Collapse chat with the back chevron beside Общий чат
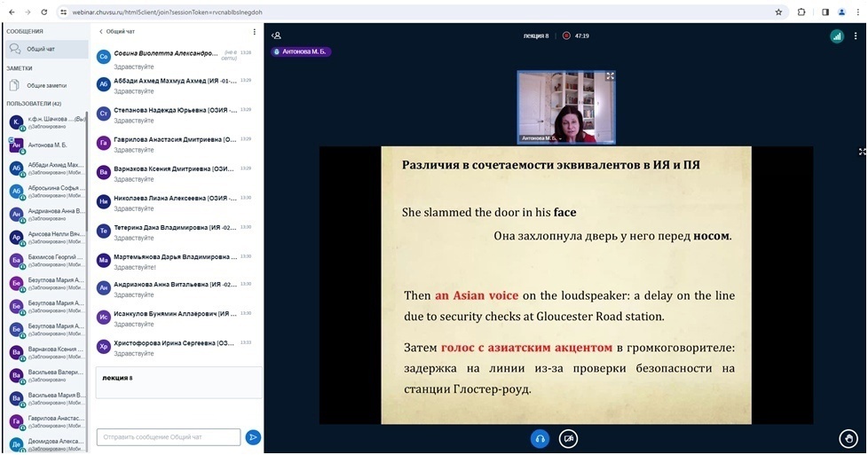868x455 pixels. (x=101, y=32)
